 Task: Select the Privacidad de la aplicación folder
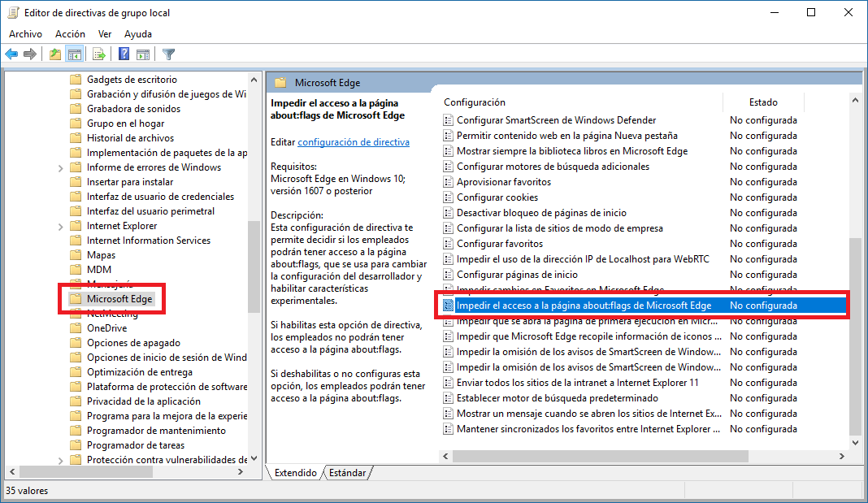(x=143, y=401)
